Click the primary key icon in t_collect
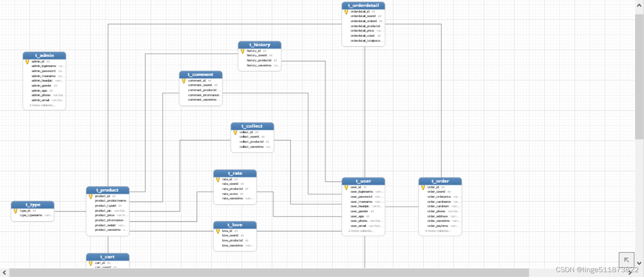The width and height of the screenshot is (644, 277). coord(235,132)
